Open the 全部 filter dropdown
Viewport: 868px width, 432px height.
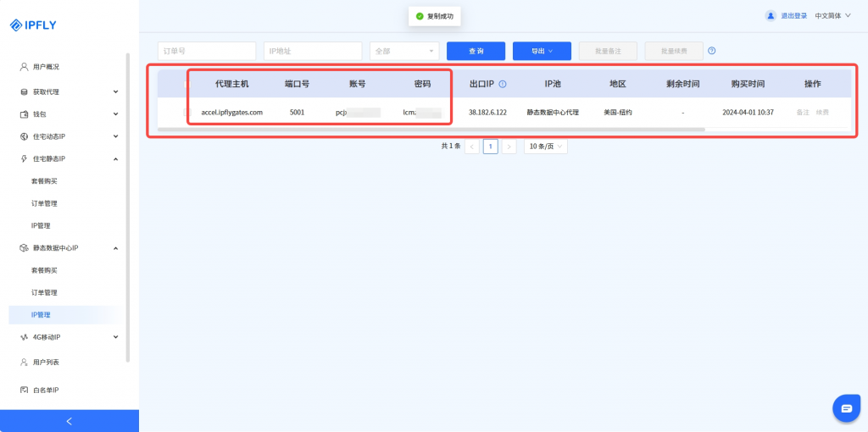point(404,51)
